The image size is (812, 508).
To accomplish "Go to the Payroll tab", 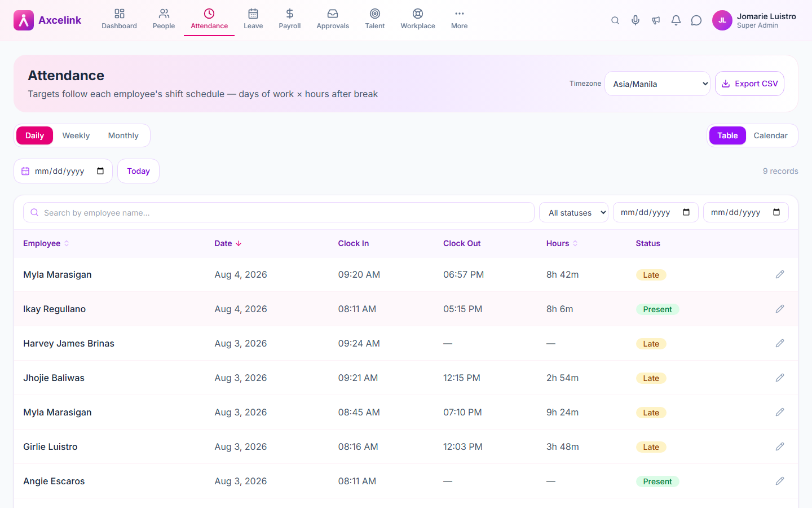I will tap(290, 19).
